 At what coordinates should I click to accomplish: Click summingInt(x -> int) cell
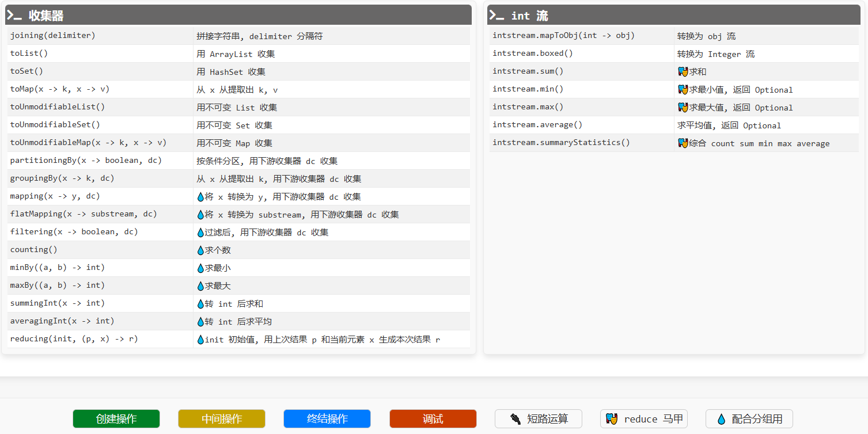pos(100,303)
